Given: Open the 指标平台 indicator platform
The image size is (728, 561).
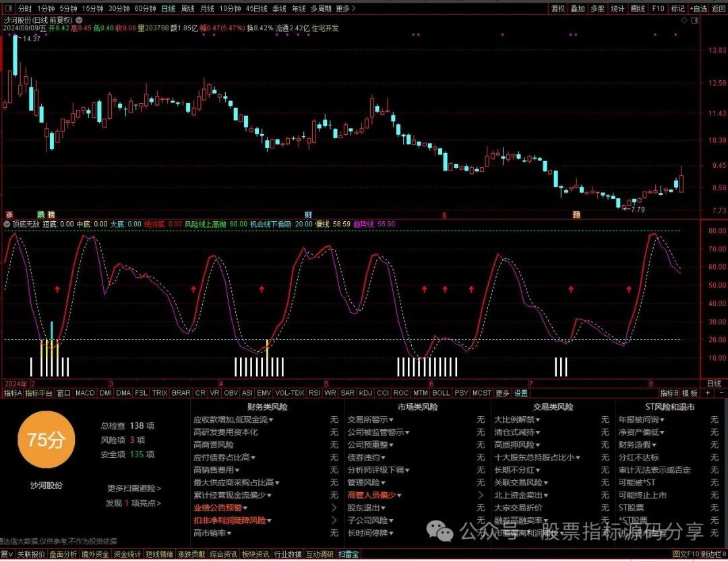Looking at the screenshot, I should [x=38, y=393].
